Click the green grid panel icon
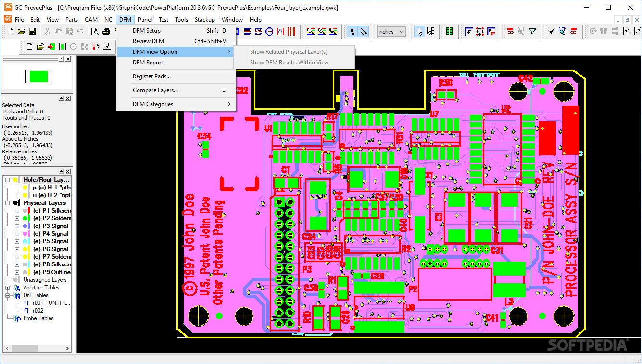642x364 pixels. coord(449,32)
